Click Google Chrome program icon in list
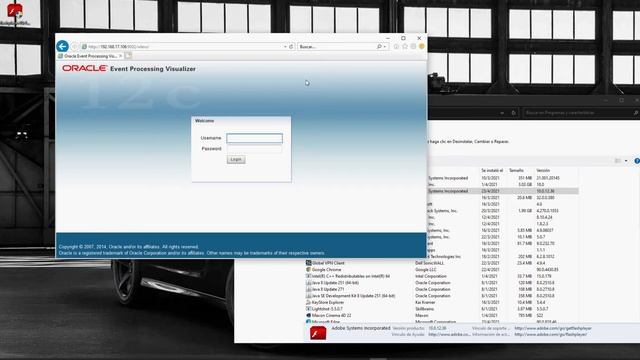Screen dimensions: 640x360 click(x=308, y=269)
